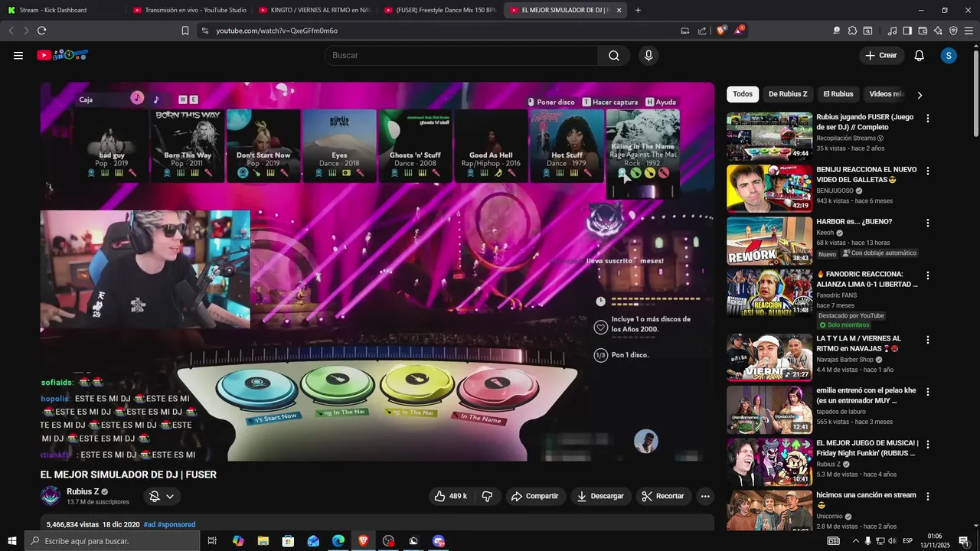This screenshot has width=980, height=551.
Task: Open the Friday Night Funkin' video thumbnail
Action: pyautogui.click(x=769, y=461)
